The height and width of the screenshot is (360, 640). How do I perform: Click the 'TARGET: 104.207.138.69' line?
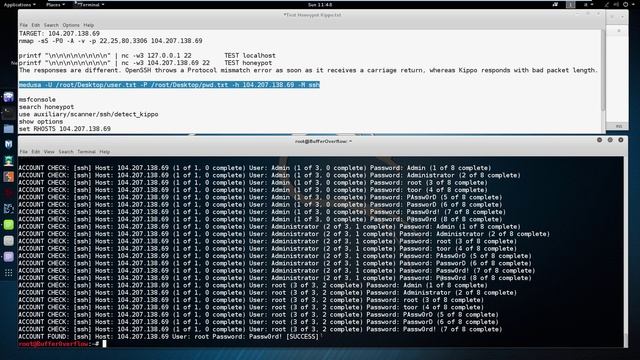pyautogui.click(x=59, y=33)
